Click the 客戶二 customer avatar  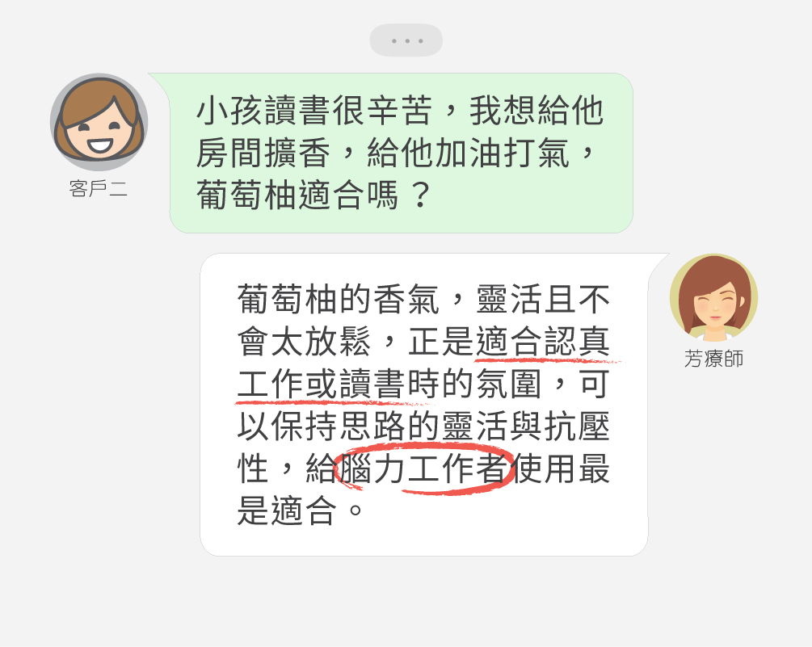point(99,122)
